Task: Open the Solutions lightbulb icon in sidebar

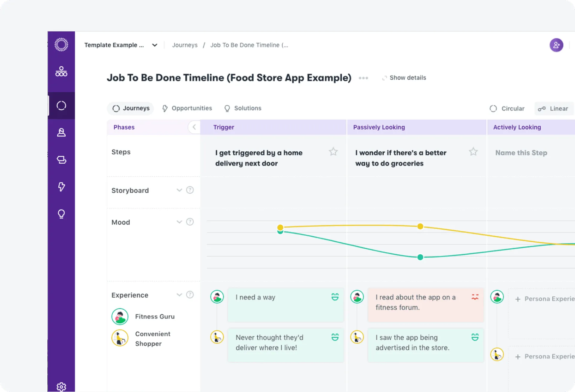Action: click(61, 214)
